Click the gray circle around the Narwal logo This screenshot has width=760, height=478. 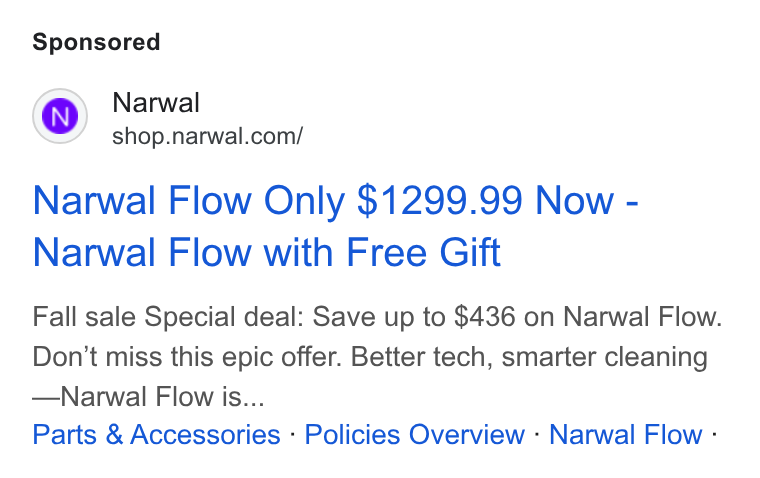60,116
